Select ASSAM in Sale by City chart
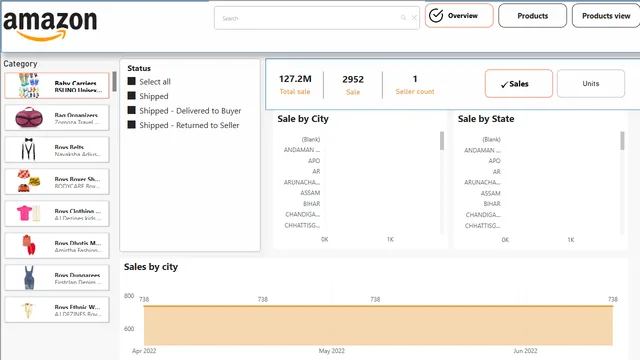 point(310,193)
